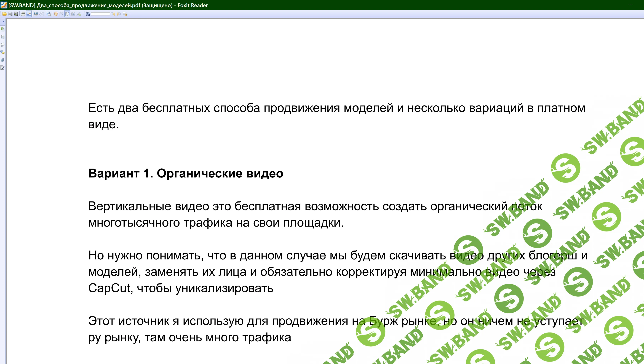Click the binoculars Find icon
Image resolution: width=644 pixels, height=364 pixels.
click(x=88, y=14)
